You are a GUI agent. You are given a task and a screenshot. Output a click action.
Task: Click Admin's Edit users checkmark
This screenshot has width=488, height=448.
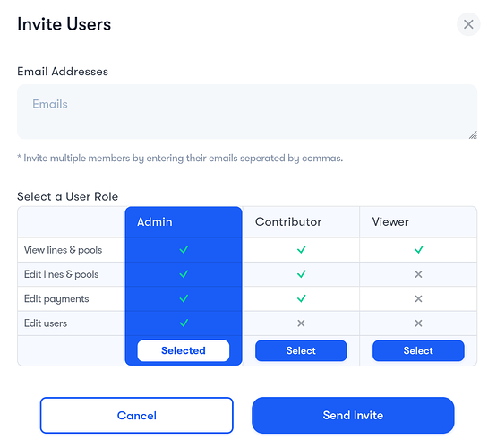184,323
